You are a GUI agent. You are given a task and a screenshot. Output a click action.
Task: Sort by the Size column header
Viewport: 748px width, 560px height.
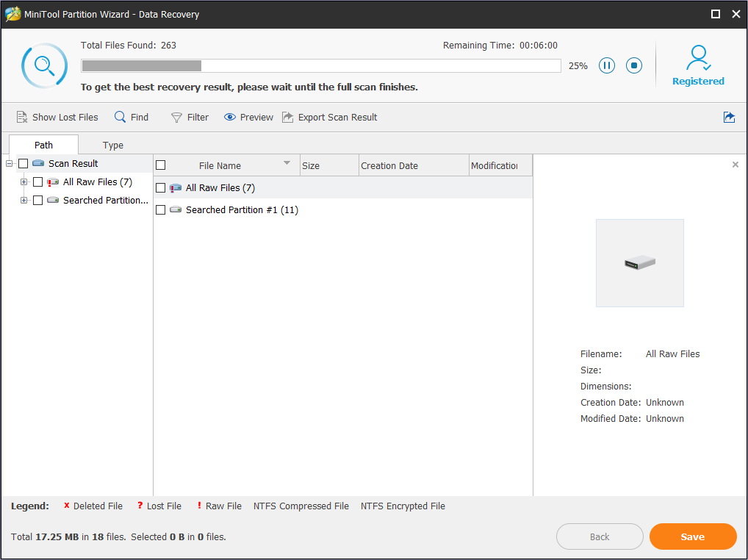[329, 165]
